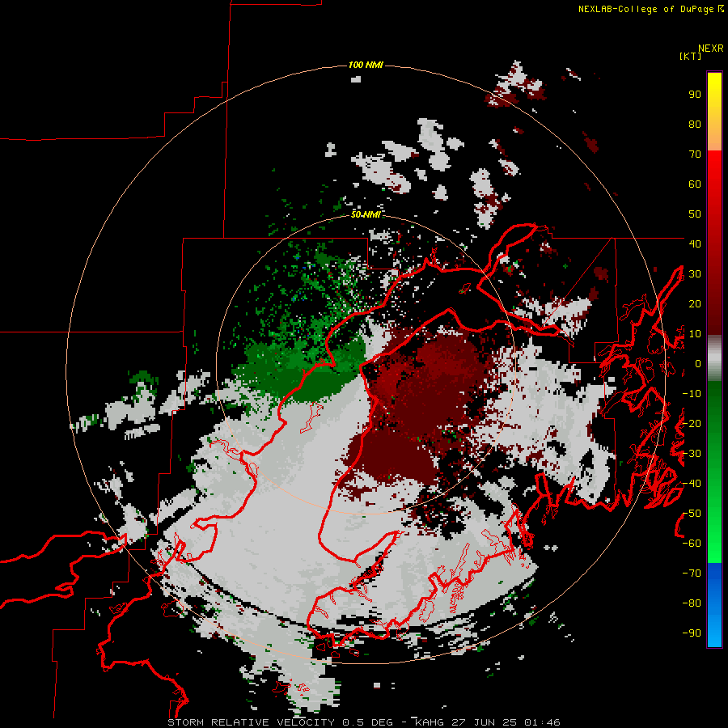Viewport: 728px width, 728px height.
Task: Click the gray zero-velocity color bar segment
Action: pyautogui.click(x=714, y=358)
